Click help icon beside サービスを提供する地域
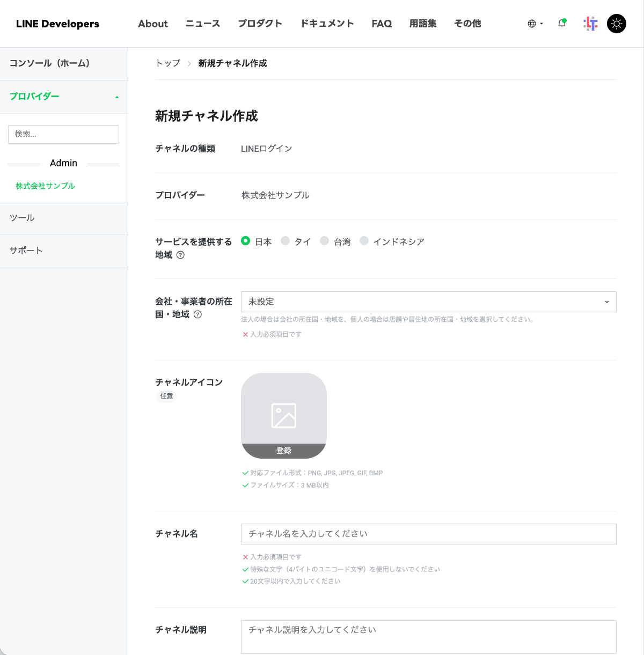The image size is (644, 655). point(180,255)
